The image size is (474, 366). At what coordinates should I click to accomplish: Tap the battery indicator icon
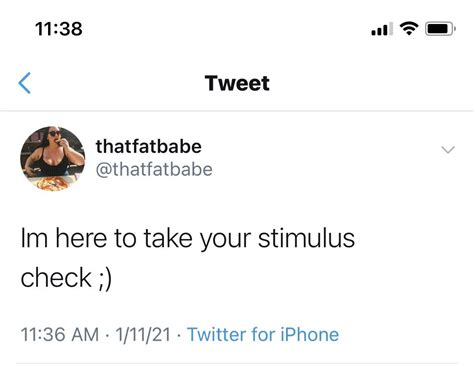point(440,29)
